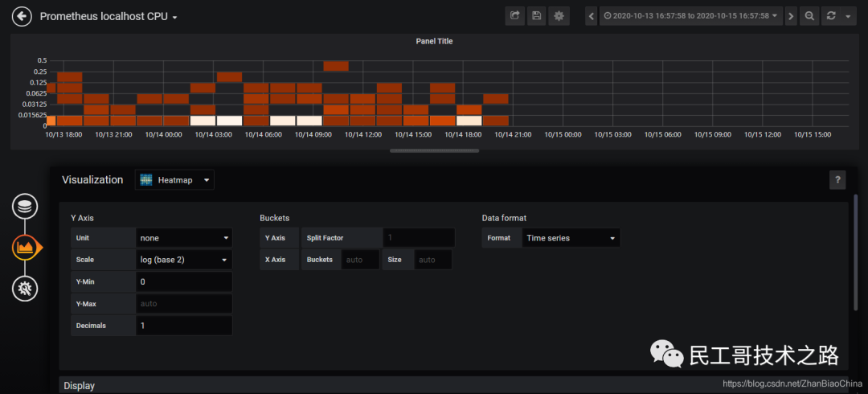868x394 pixels.
Task: Select the Visualization chart sidebar icon
Action: point(26,247)
